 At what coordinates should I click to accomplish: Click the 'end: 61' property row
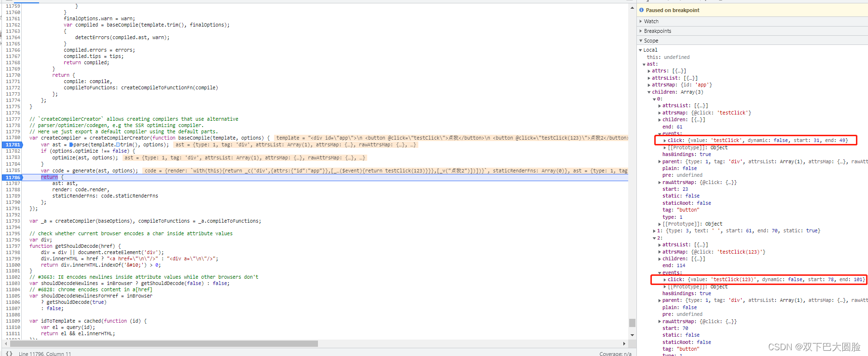[672, 127]
